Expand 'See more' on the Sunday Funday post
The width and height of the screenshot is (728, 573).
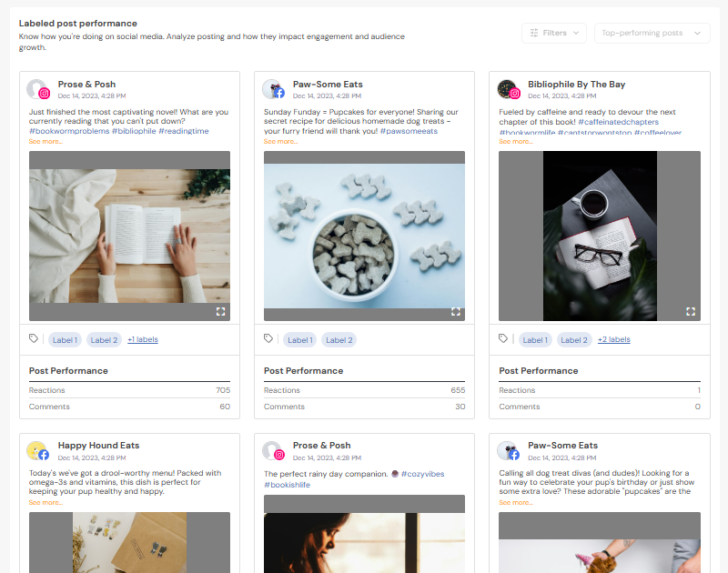coord(280,142)
